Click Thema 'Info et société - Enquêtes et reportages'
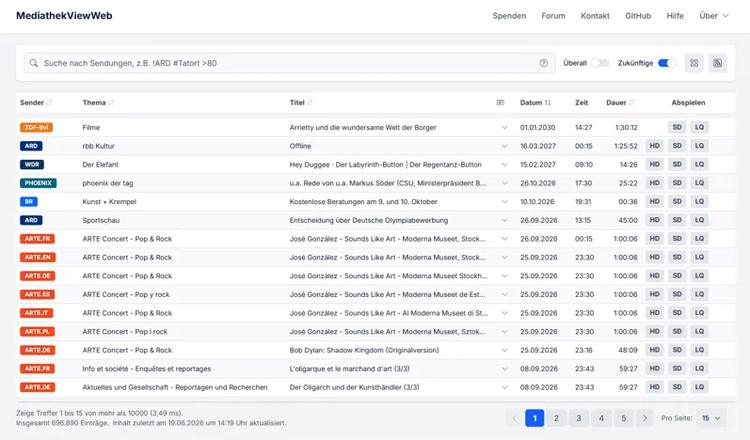 coord(146,369)
